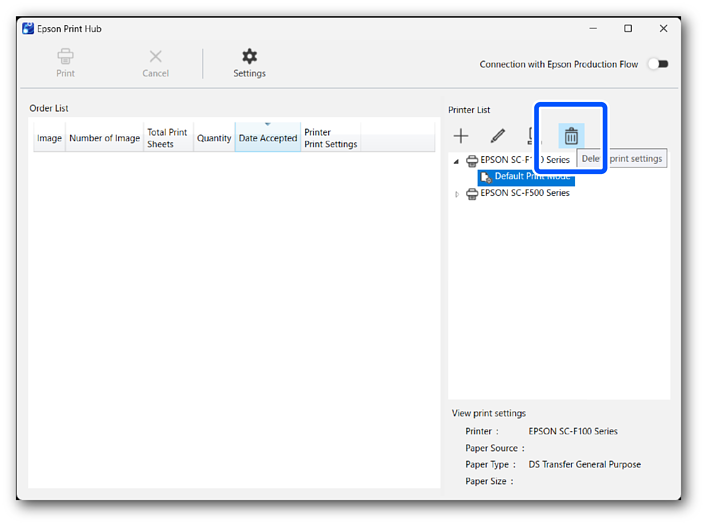The image size is (705, 525).
Task: Collapse the EPSON SC-F100 Series tree node
Action: [457, 161]
